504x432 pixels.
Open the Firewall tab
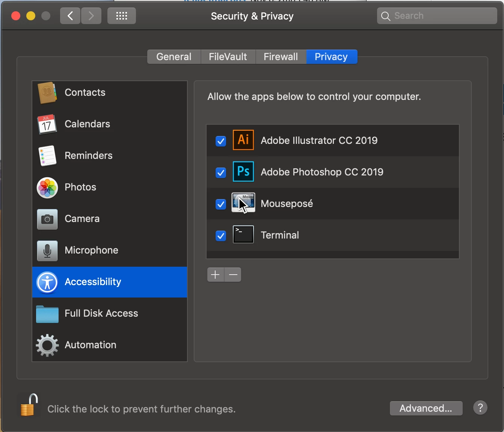click(x=281, y=57)
